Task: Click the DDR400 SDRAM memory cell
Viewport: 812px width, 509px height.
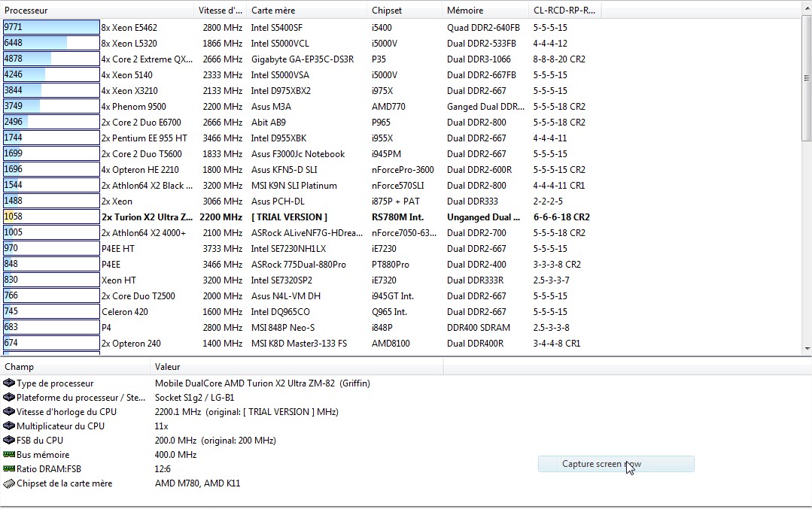Action: [479, 328]
